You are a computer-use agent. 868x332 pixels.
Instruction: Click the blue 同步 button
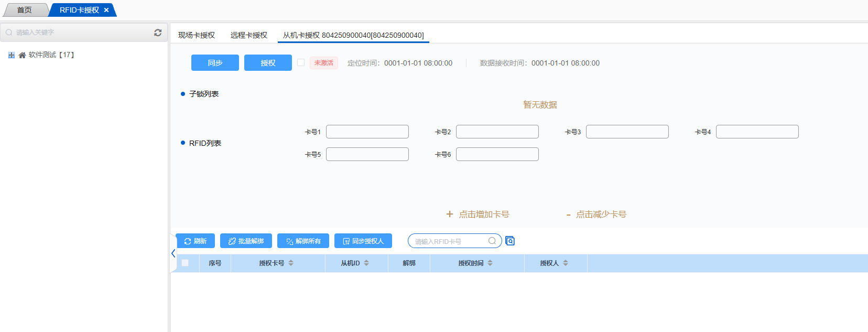[215, 62]
